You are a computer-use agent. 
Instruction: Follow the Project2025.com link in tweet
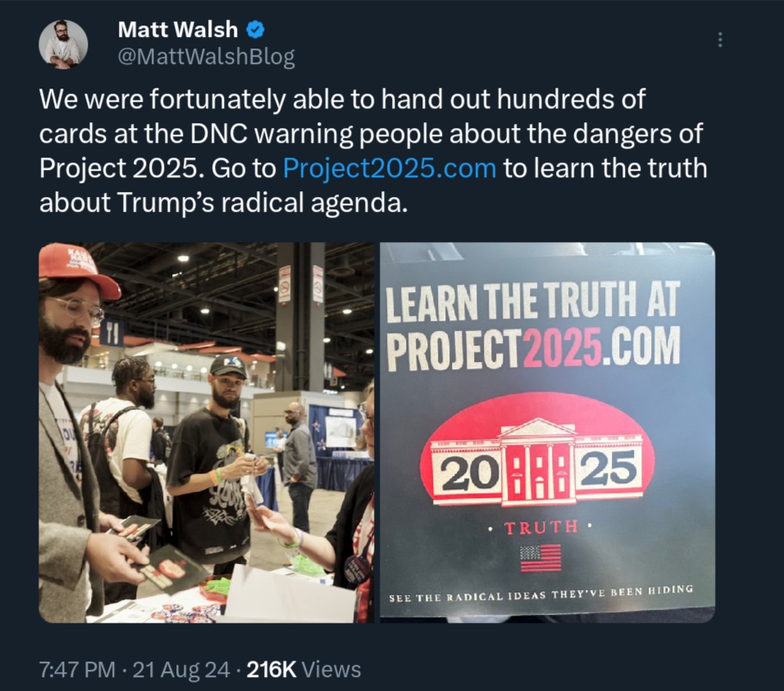(x=390, y=168)
